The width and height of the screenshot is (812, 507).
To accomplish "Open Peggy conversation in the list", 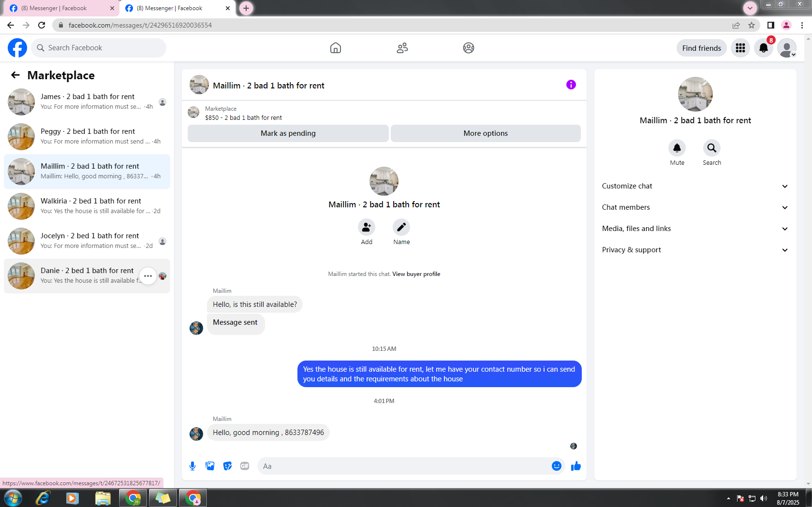I will [87, 137].
